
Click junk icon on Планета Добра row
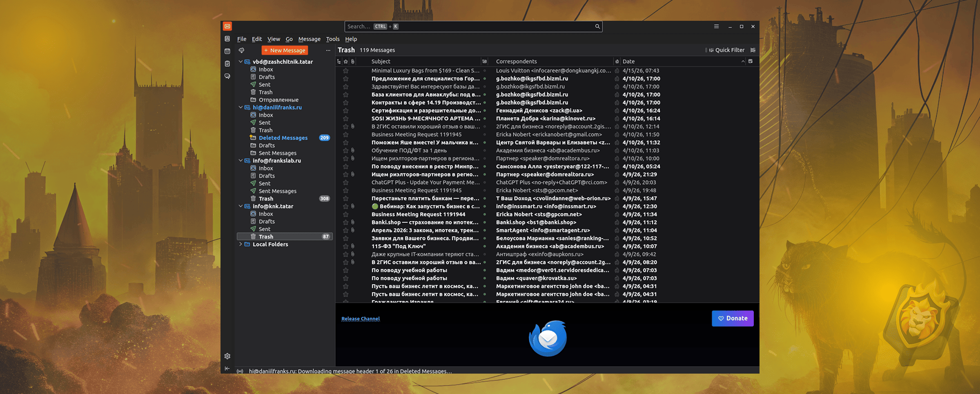617,119
